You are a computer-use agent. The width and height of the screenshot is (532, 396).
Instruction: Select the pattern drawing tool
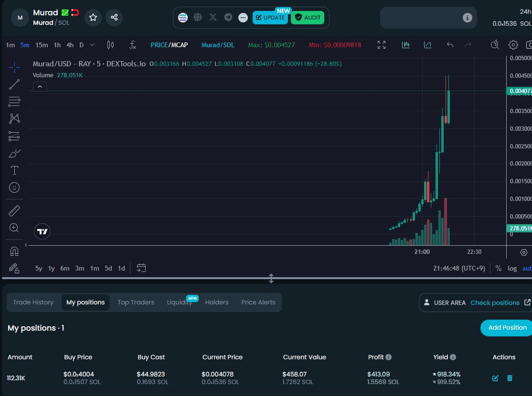14,119
